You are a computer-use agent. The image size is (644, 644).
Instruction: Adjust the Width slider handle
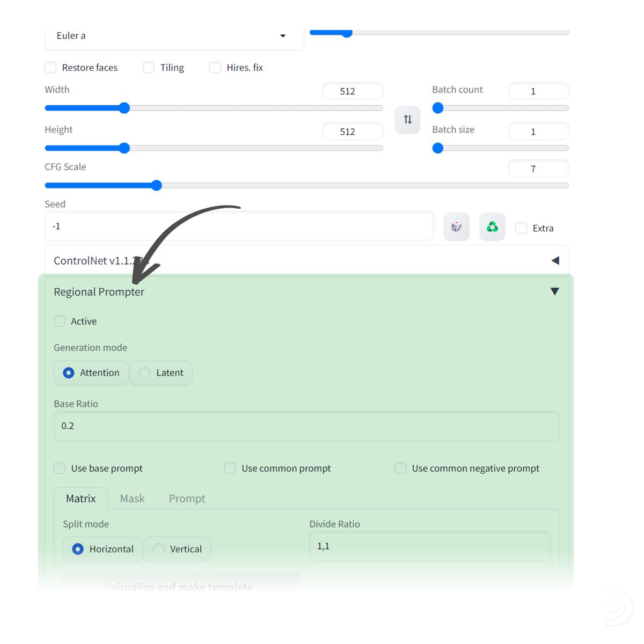(x=124, y=108)
